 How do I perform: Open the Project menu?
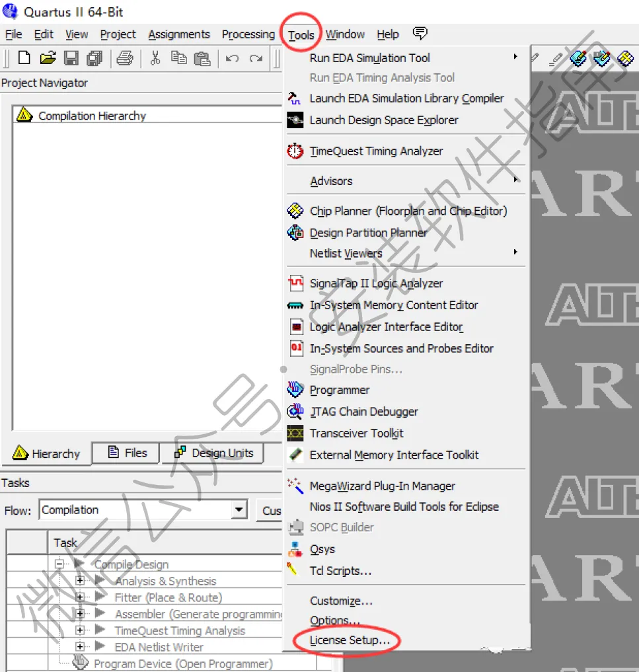118,34
